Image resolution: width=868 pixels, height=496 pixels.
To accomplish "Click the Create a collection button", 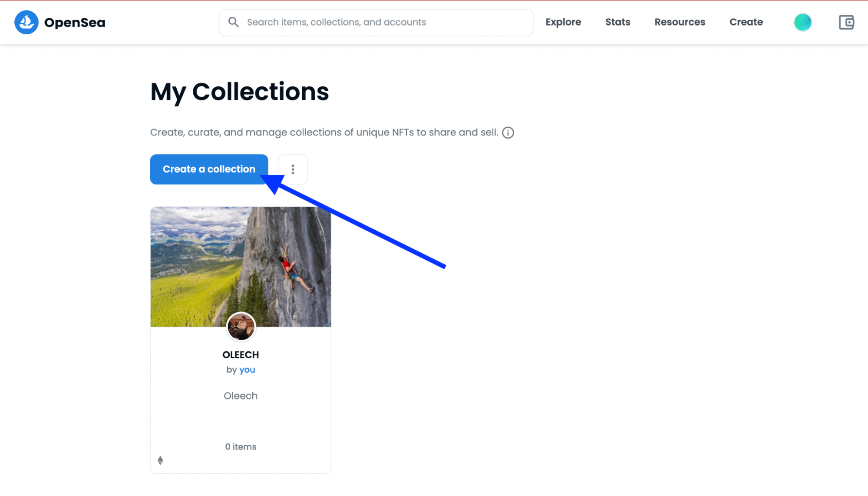I will click(209, 169).
